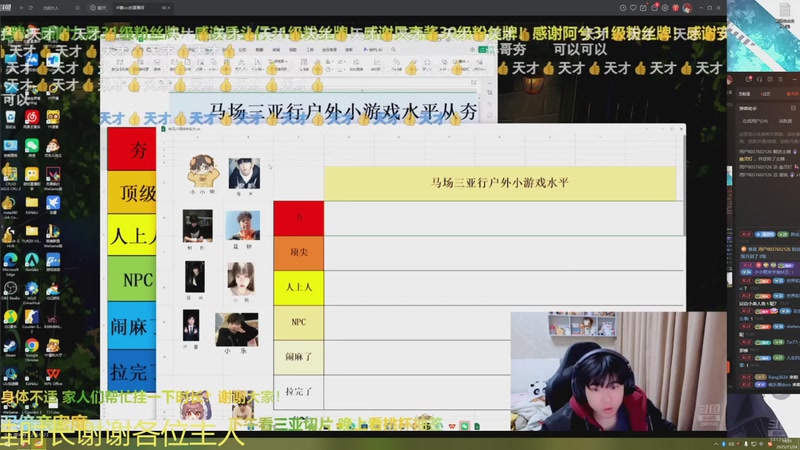The image size is (800, 450).
Task: Select the girl portrait labeled 小苑
Action: click(x=241, y=279)
